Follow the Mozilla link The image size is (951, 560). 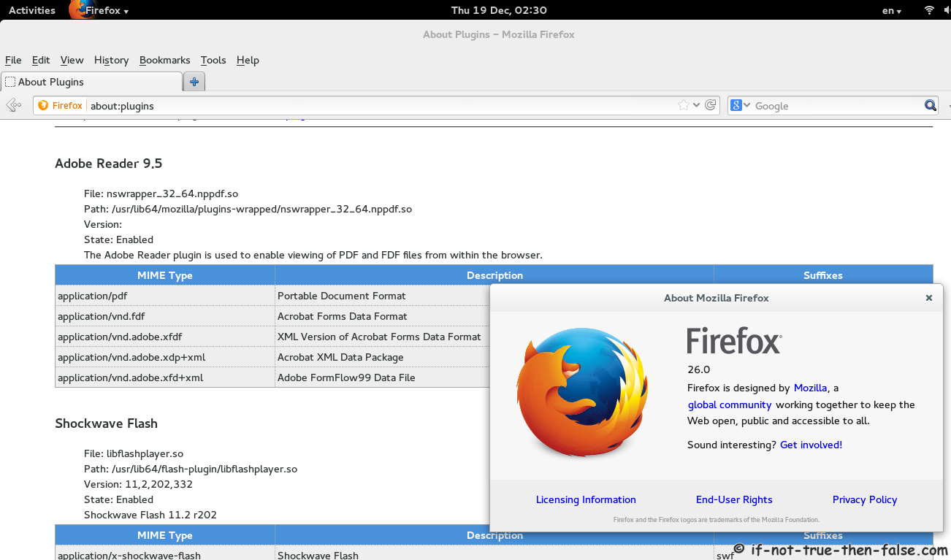point(810,388)
